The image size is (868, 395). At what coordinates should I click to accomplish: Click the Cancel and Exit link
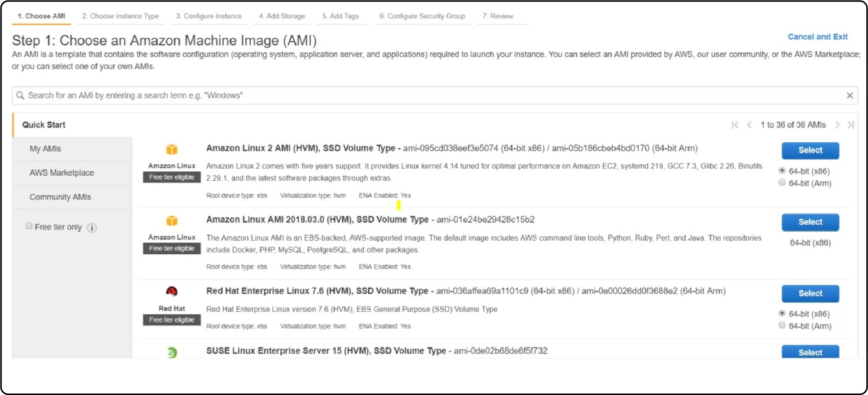coord(817,37)
